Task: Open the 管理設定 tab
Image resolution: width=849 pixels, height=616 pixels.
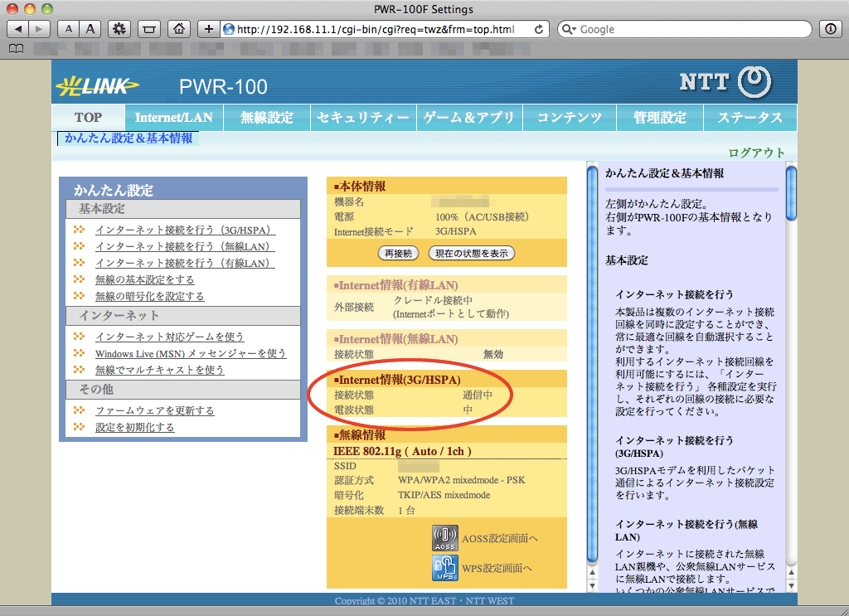Action: tap(660, 118)
